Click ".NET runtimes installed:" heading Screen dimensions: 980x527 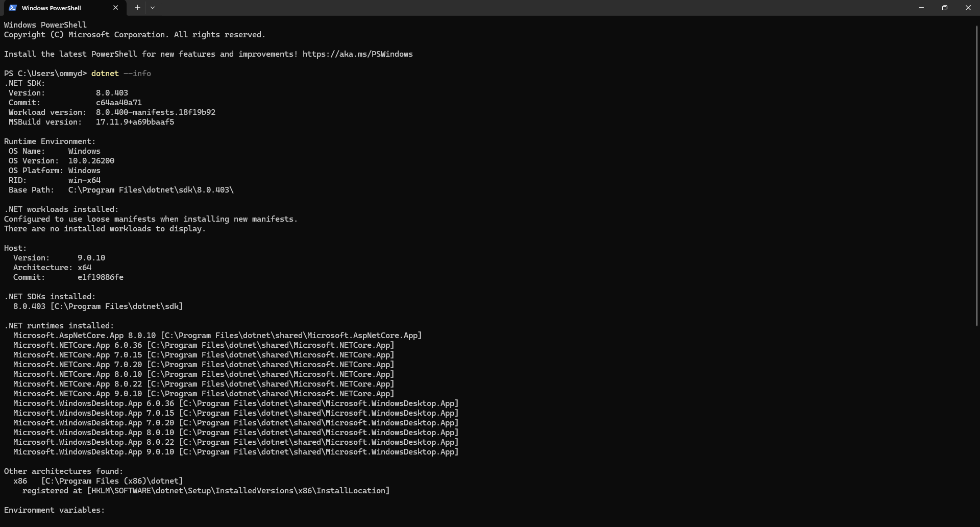[59, 326]
